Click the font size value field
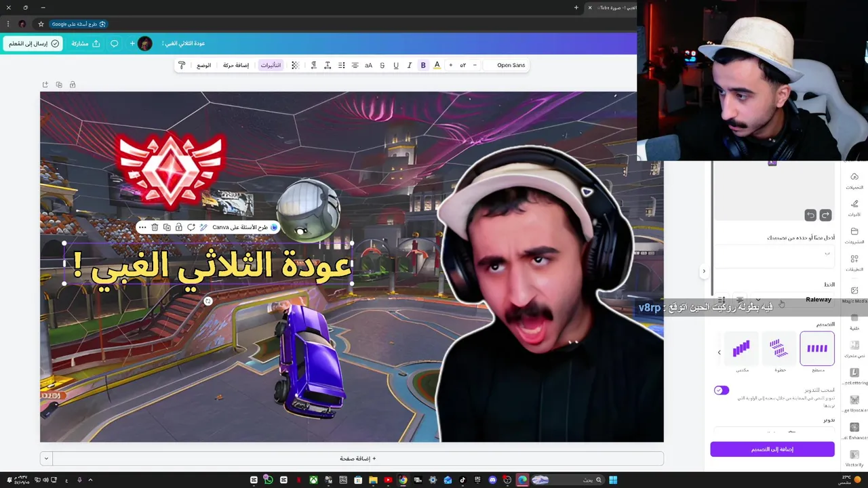This screenshot has width=868, height=488. pyautogui.click(x=462, y=65)
